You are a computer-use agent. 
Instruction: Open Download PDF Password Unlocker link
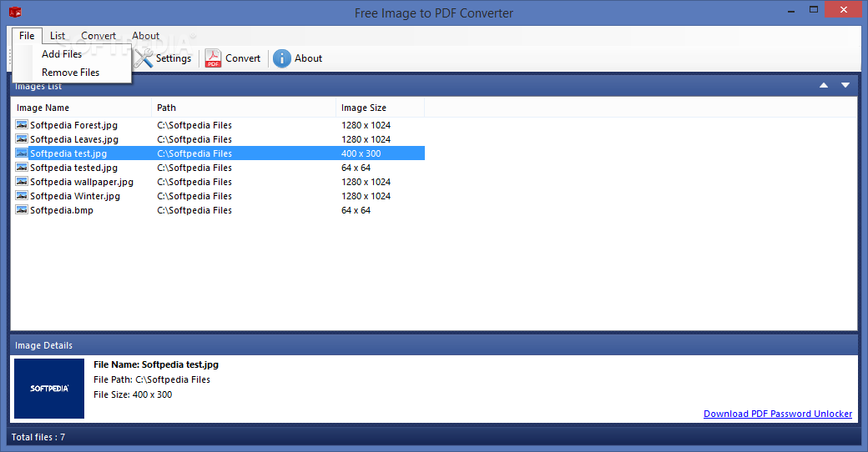pos(778,414)
